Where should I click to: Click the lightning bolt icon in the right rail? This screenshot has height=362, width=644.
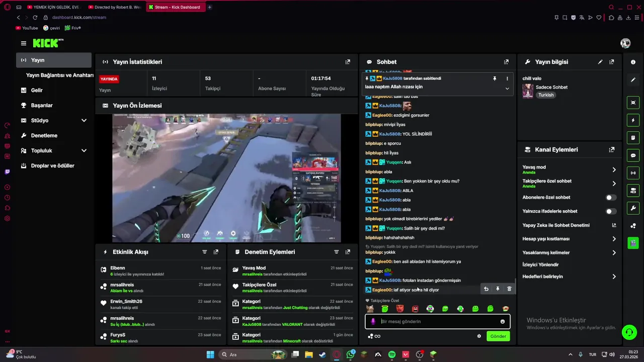[633, 120]
